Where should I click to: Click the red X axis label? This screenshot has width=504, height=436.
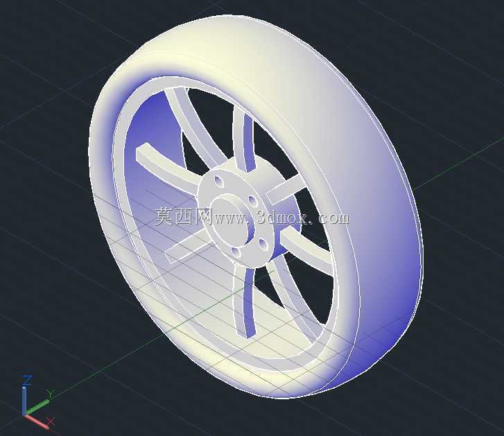point(51,421)
